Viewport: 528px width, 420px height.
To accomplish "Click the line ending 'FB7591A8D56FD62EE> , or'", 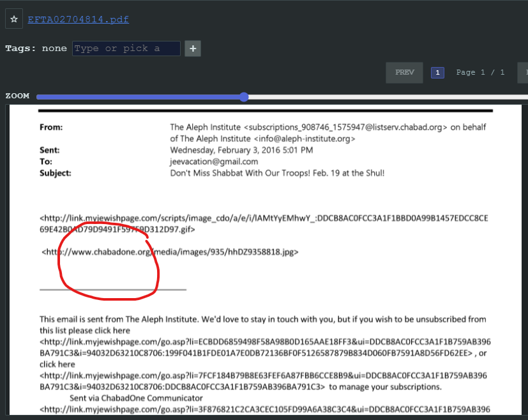I will 263,354.
